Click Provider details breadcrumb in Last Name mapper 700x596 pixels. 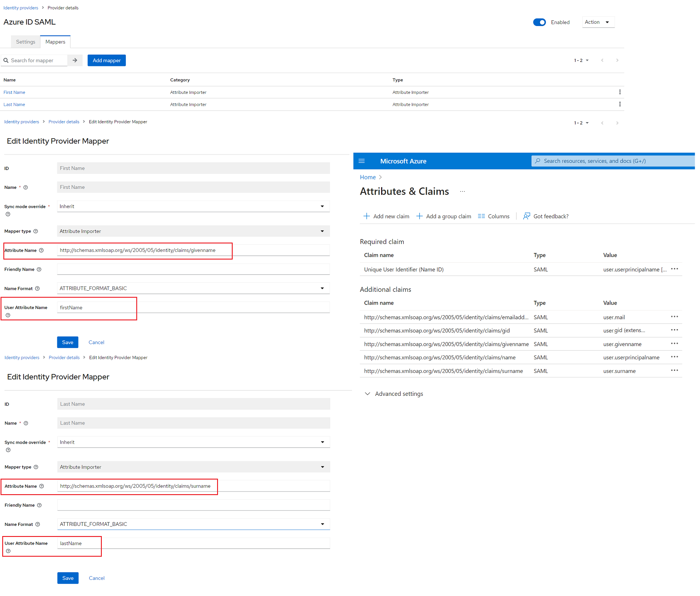pyautogui.click(x=64, y=357)
